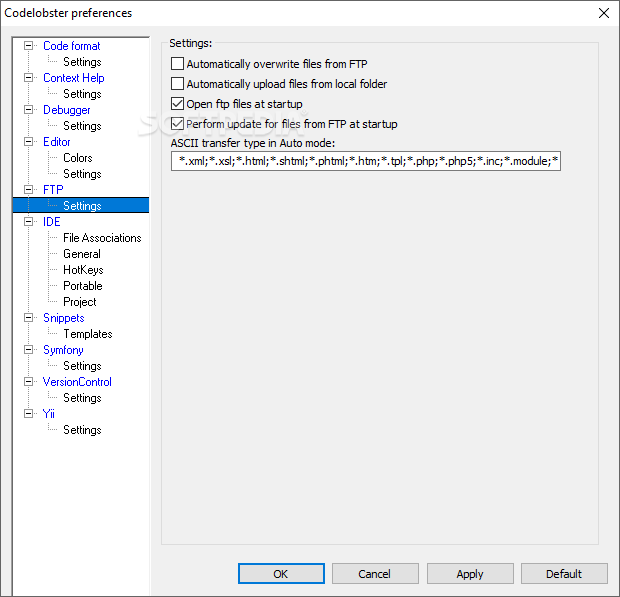Confirm preferences with OK button

[281, 574]
